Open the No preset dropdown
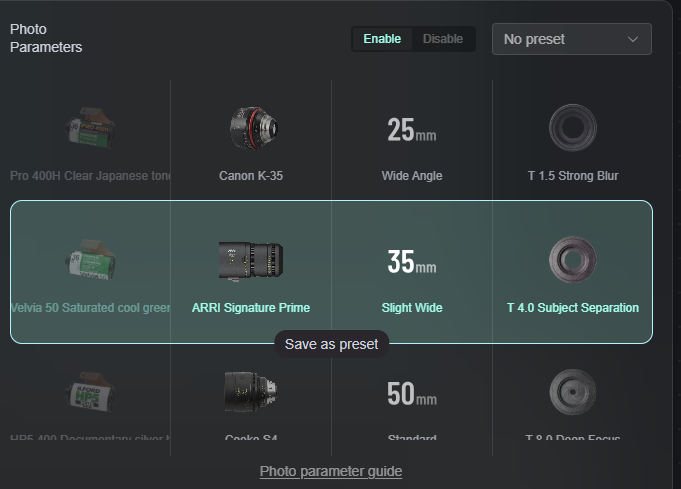681x489 pixels. coord(572,39)
